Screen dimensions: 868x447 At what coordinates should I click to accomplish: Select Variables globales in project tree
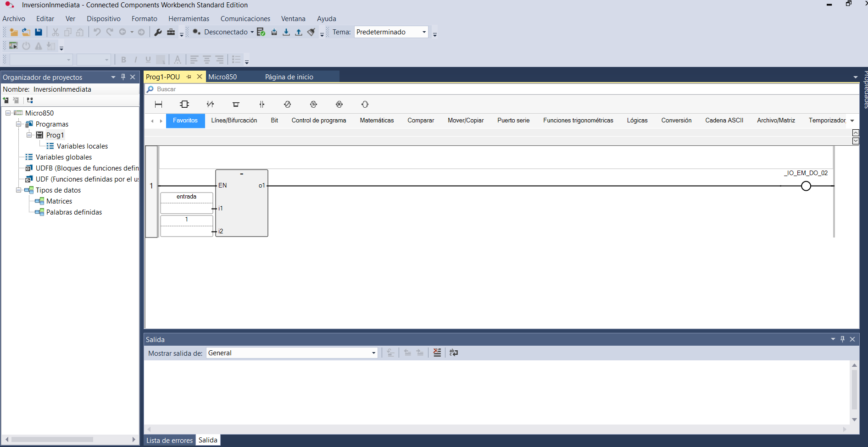coord(64,157)
